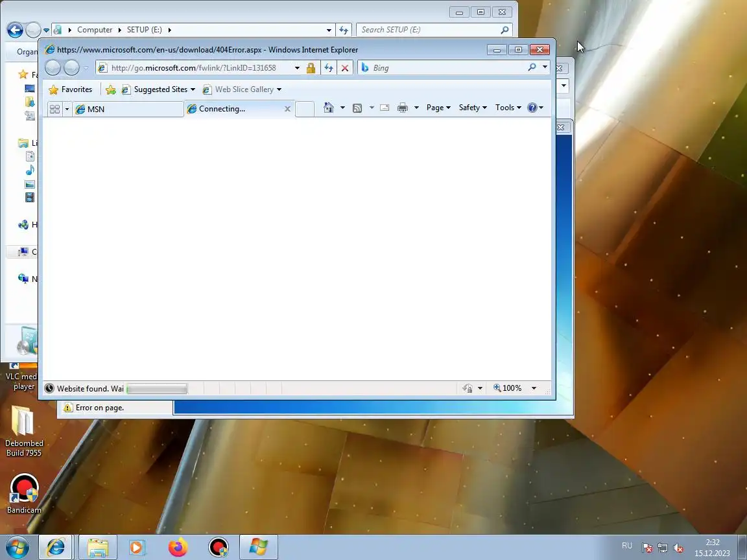The height and width of the screenshot is (560, 747).
Task: Open the 100% zoom level button
Action: pyautogui.click(x=508, y=388)
